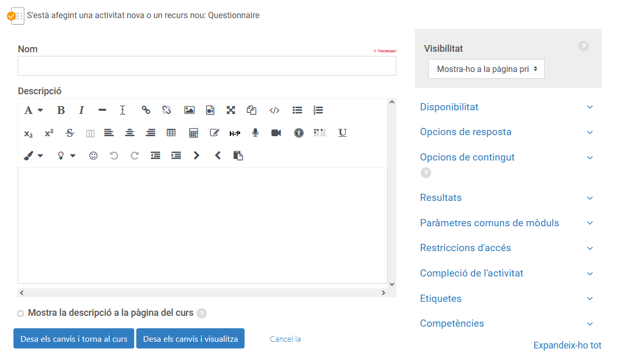Expand the Disponibilitat section
Screen dimensions: 628x364
449,107
